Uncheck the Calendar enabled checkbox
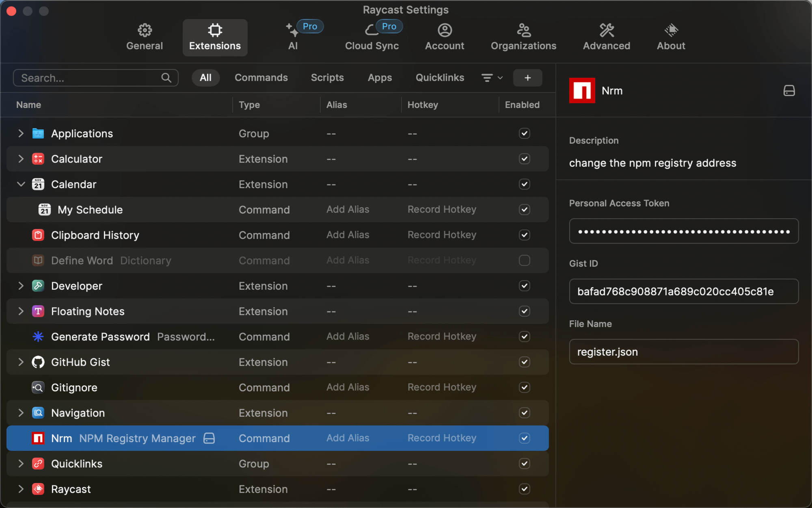This screenshot has height=508, width=812. click(524, 184)
